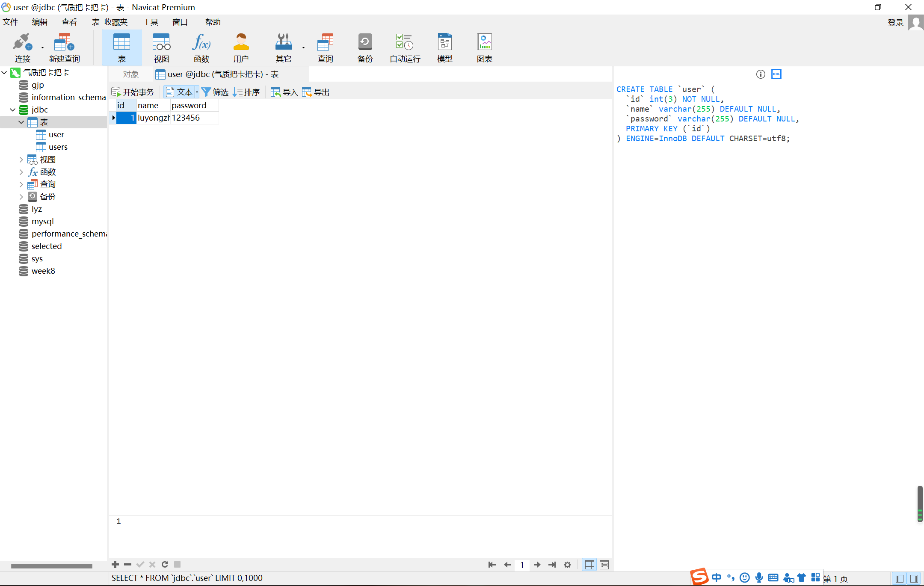
Task: Open the dropdown next to 文本 view
Action: click(x=197, y=92)
